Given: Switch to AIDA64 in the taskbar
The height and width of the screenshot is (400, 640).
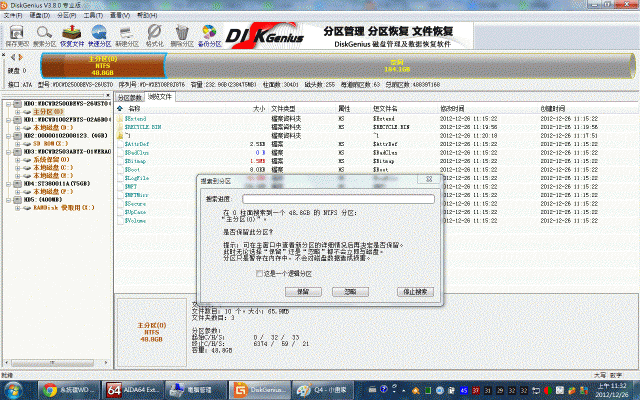Looking at the screenshot, I should pos(133,390).
